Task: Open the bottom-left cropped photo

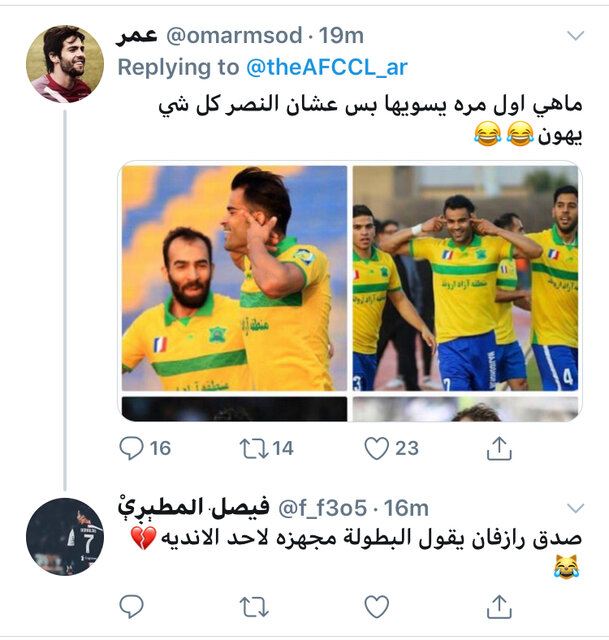Action: click(x=234, y=408)
